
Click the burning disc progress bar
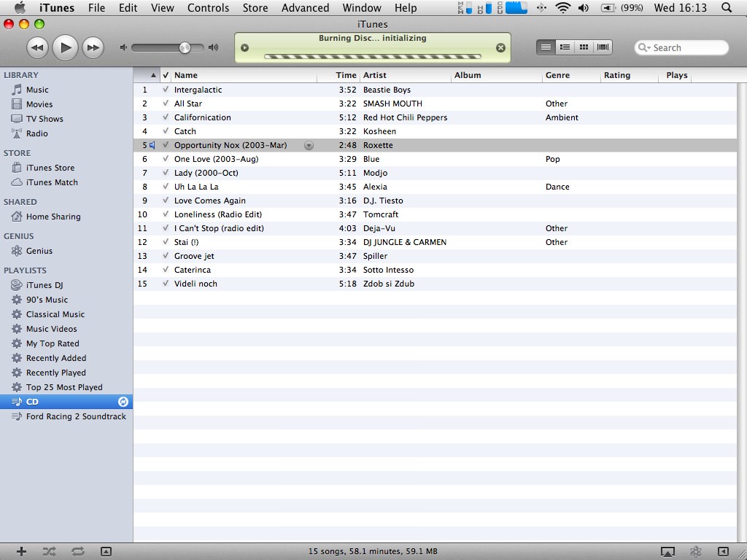click(373, 57)
